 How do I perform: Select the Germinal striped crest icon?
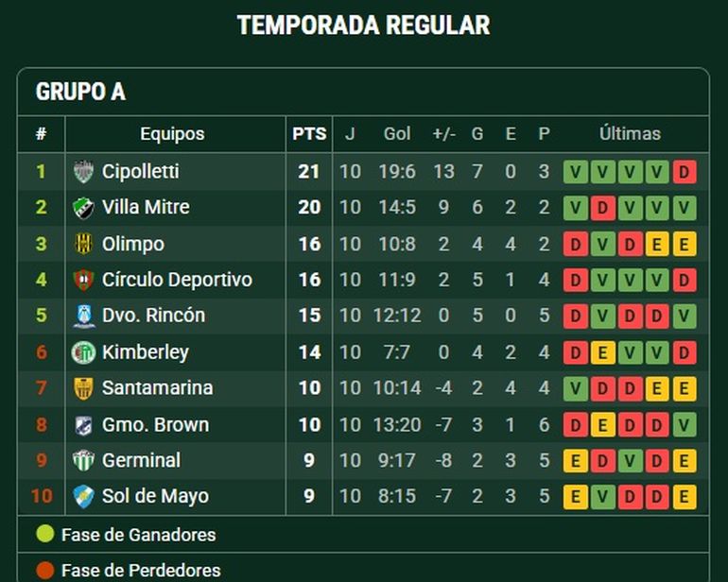83,460
